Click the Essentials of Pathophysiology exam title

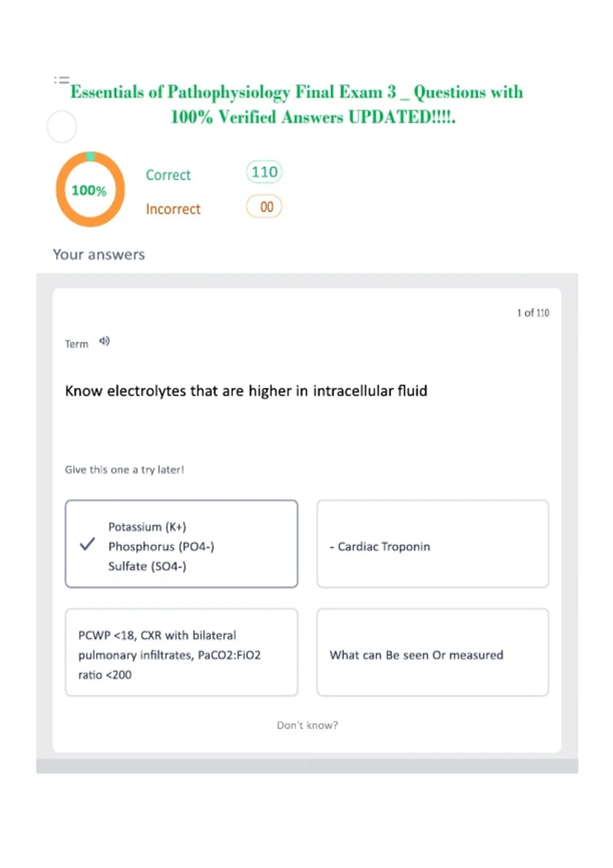click(x=297, y=104)
